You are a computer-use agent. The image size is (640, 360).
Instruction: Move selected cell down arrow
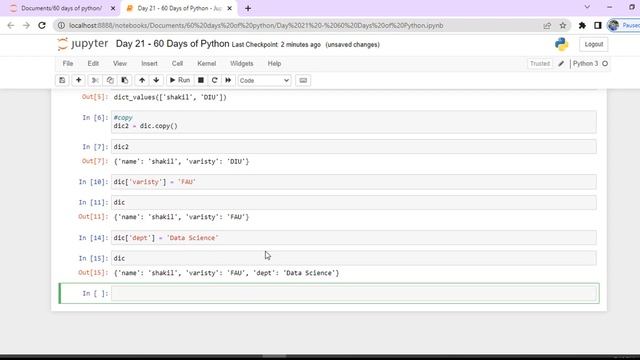[x=156, y=80]
